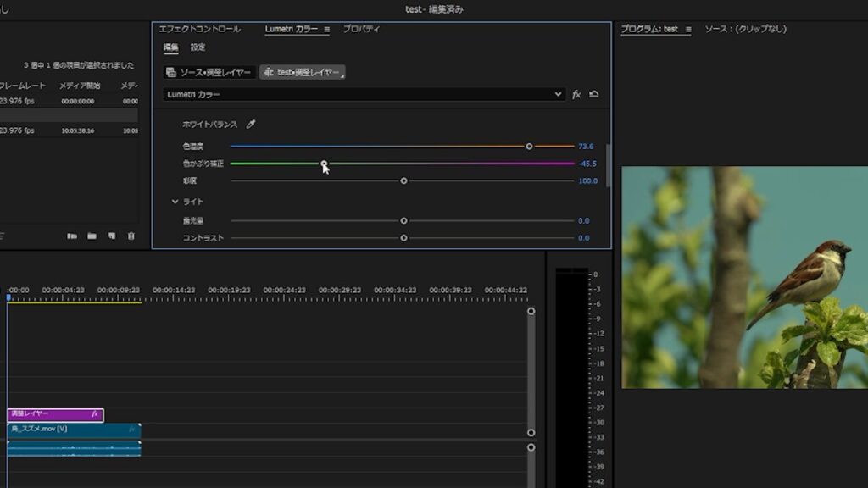Click the ソース•調整レイヤー button
868x488 pixels.
coord(209,72)
